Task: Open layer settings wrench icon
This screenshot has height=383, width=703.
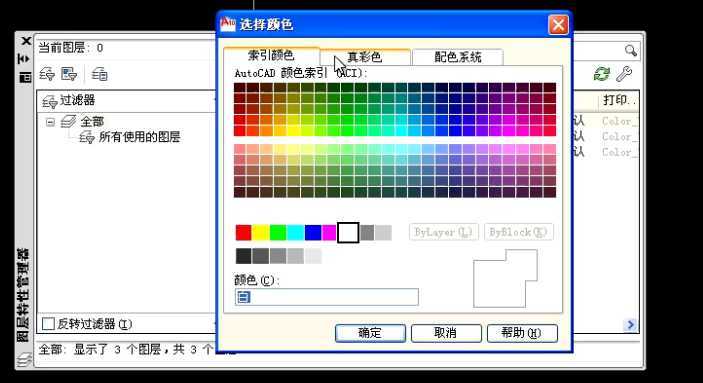Action: tap(624, 74)
